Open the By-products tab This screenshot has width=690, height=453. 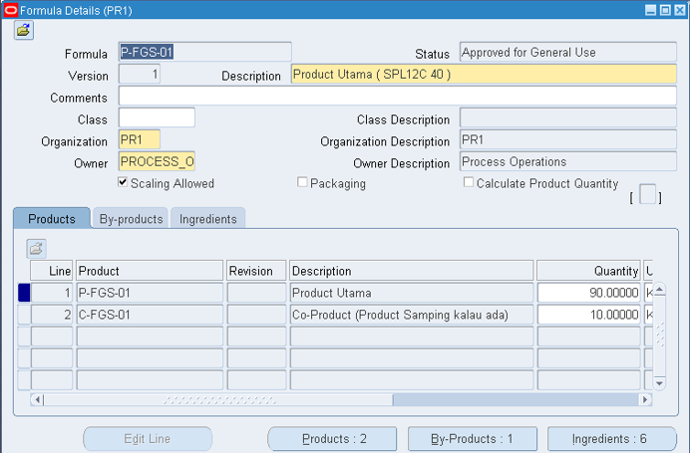point(131,218)
